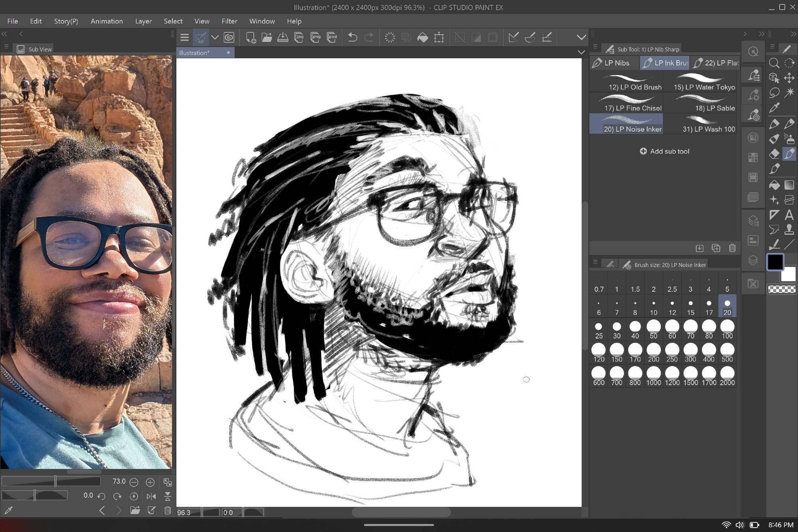The image size is (798, 532).
Task: Pick the Eyedropper tool in tool palette
Action: pos(774,108)
